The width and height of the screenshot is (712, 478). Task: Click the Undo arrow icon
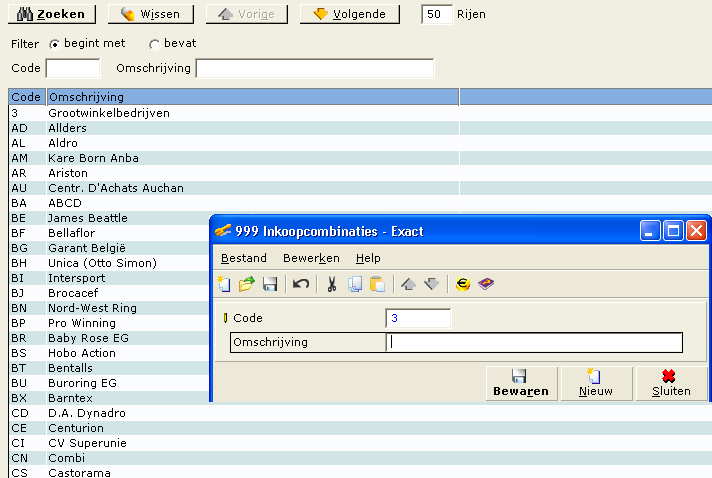coord(301,284)
